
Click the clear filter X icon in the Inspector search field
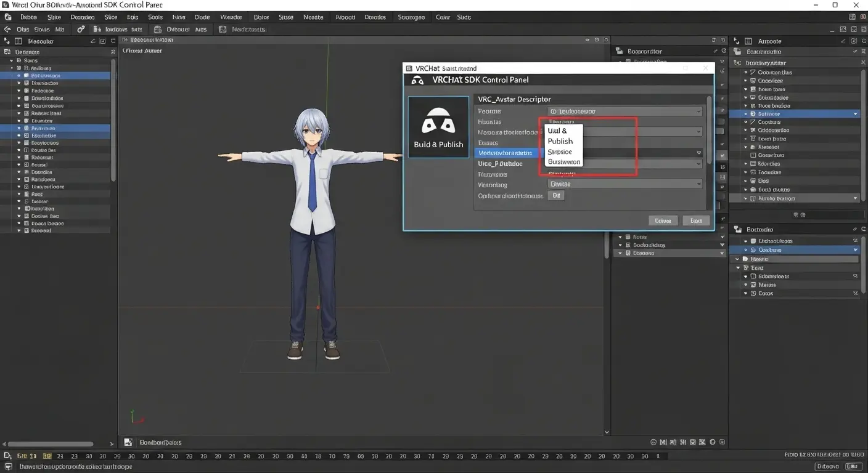pyautogui.click(x=863, y=62)
